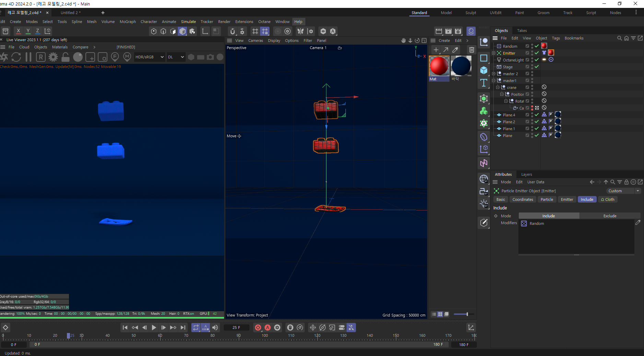Toggle Z axis lock
The width and height of the screenshot is (644, 356).
click(38, 31)
